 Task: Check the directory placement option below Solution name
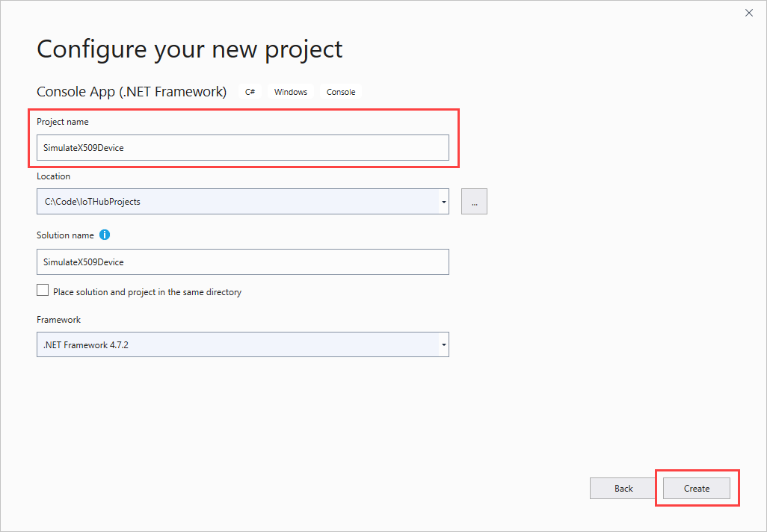43,290
